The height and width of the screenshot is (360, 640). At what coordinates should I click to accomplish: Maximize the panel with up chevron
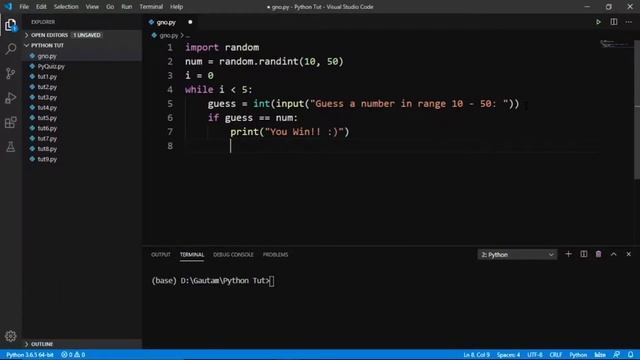click(613, 254)
